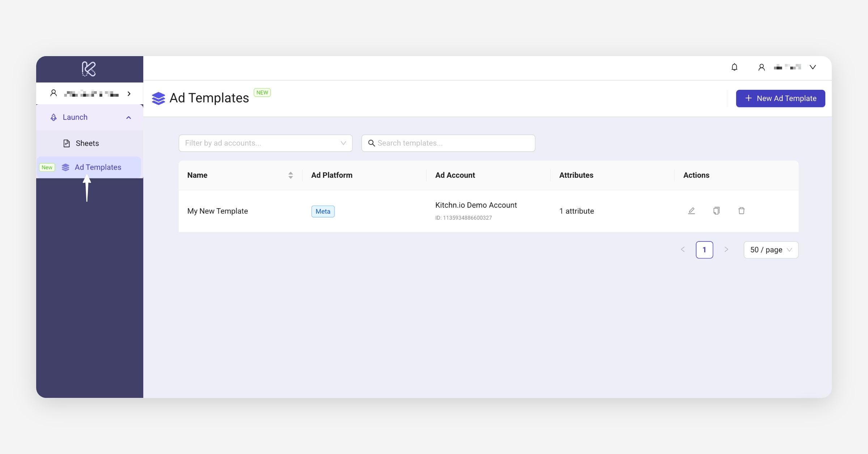Click the notification bell icon
This screenshot has width=868, height=454.
pyautogui.click(x=734, y=67)
